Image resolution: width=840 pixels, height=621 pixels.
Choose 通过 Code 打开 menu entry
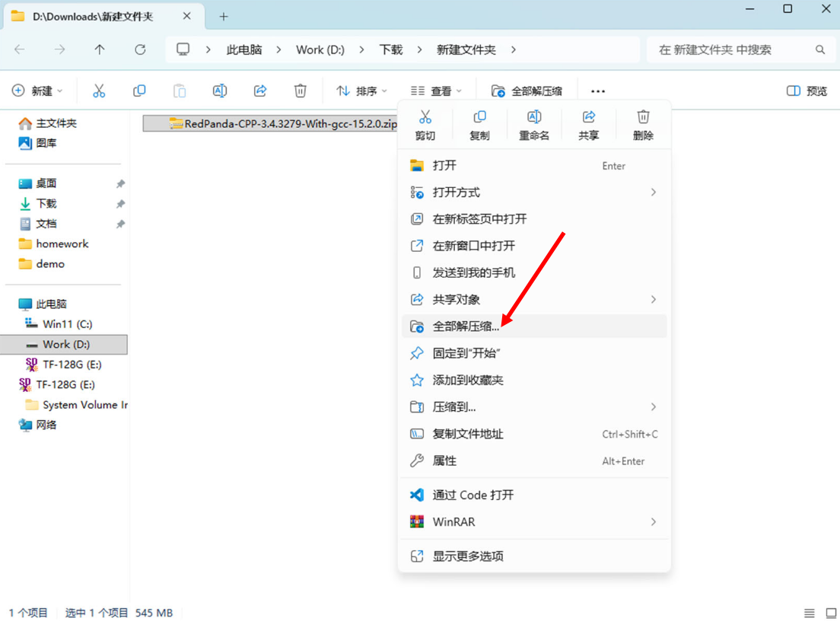pos(473,495)
